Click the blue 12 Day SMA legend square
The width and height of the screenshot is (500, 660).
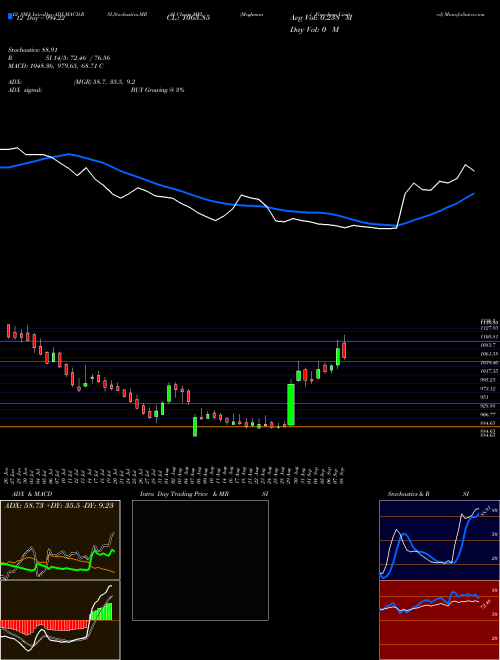click(x=11, y=17)
